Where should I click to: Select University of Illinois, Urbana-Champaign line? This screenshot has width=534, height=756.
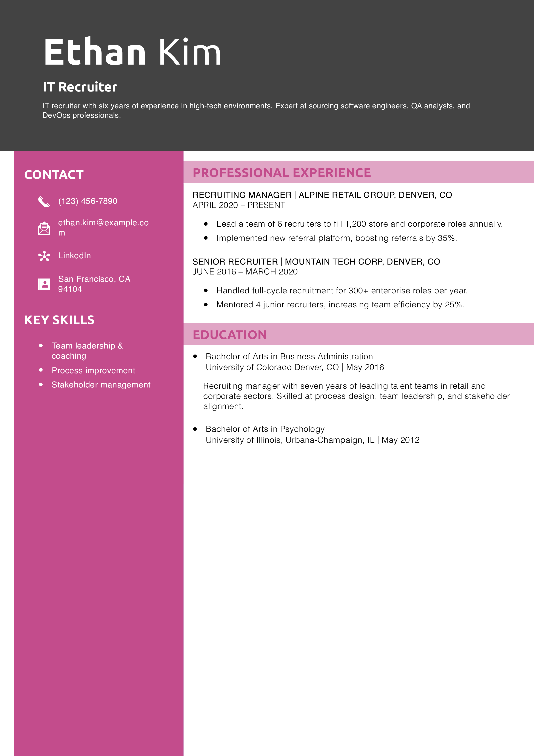point(312,440)
